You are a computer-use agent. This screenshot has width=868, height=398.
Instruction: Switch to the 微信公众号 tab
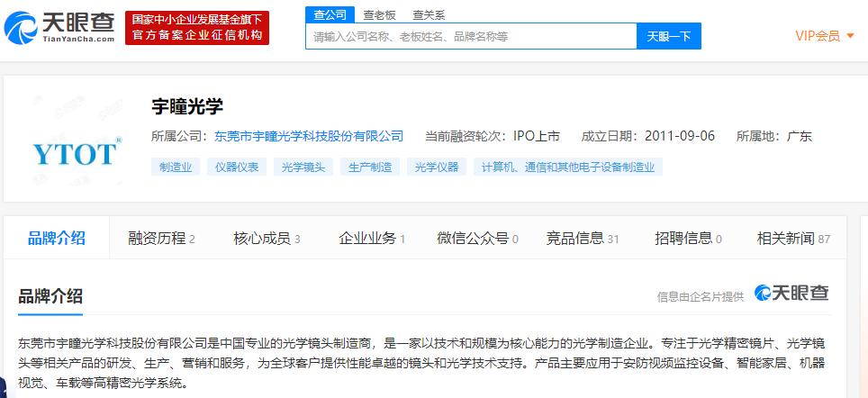478,239
